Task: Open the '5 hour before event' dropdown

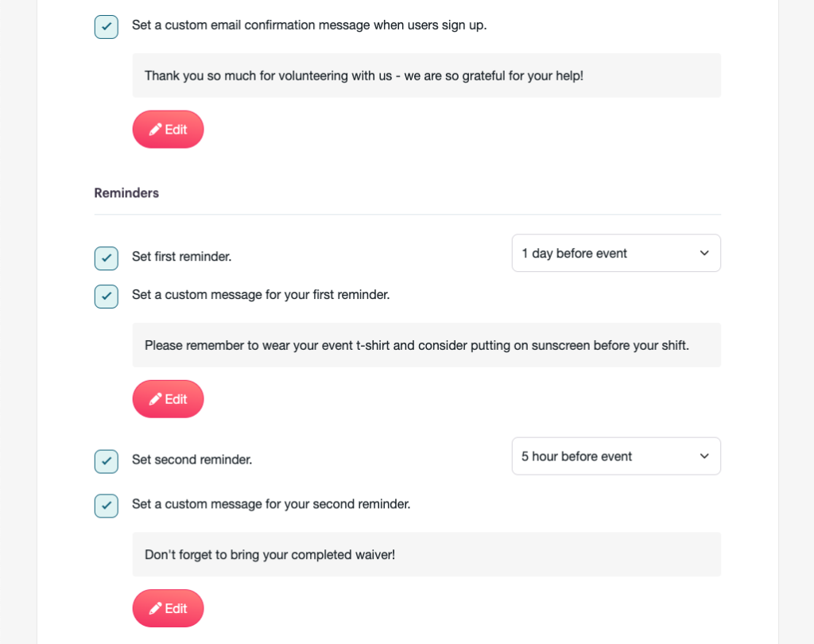Action: coord(615,456)
